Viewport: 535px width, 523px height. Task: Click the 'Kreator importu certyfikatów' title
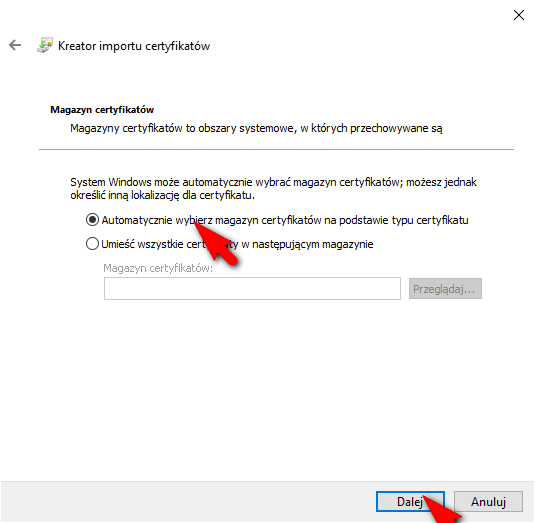pos(134,46)
